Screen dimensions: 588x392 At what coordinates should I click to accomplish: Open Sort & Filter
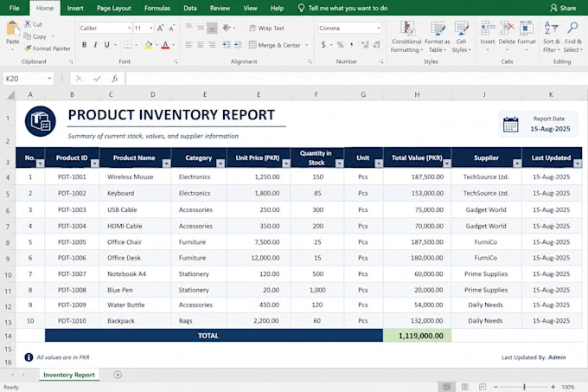click(x=552, y=36)
